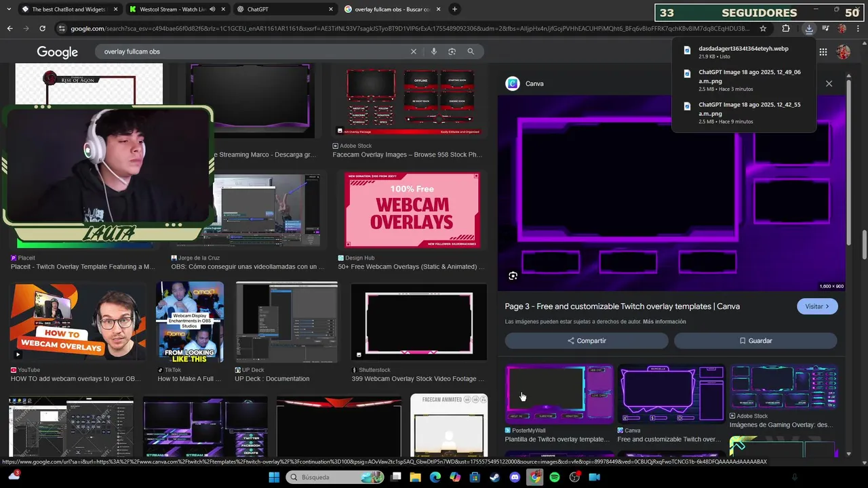Image resolution: width=868 pixels, height=488 pixels.
Task: Open '100% Free Webcam Overlays' image result
Action: point(412,210)
